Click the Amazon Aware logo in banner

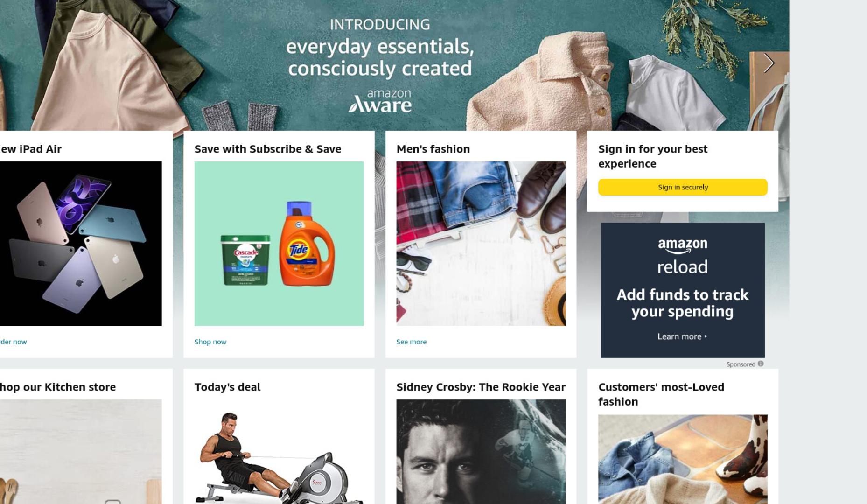(380, 101)
